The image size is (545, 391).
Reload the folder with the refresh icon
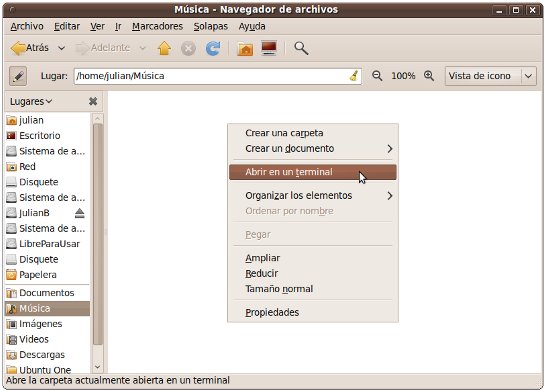pos(213,48)
